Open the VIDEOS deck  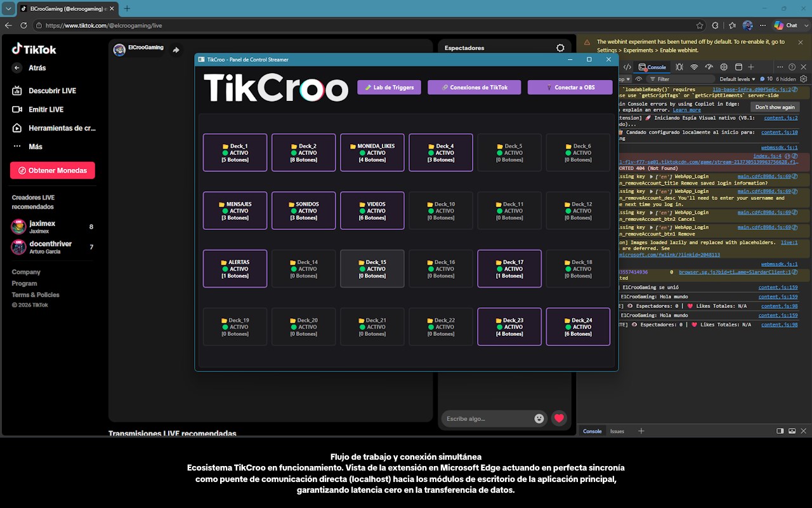372,211
